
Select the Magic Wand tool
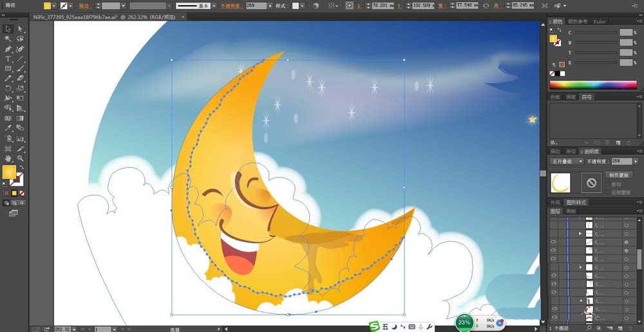pos(8,39)
